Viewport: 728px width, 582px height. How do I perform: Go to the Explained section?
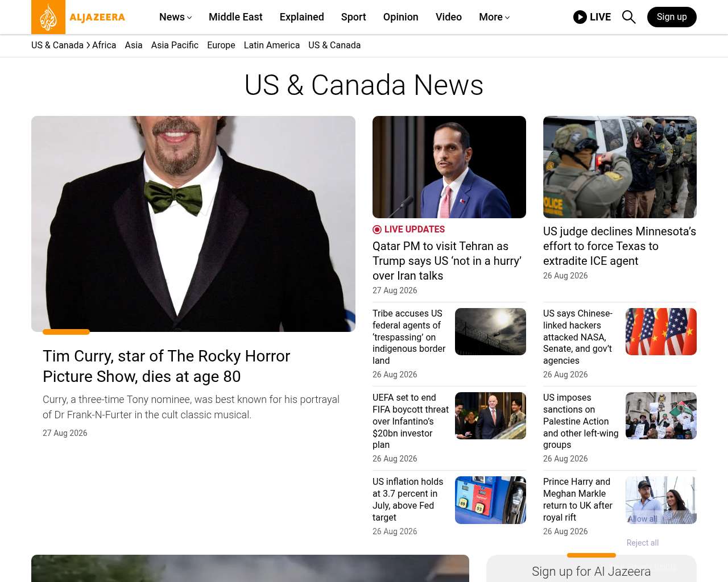[302, 17]
